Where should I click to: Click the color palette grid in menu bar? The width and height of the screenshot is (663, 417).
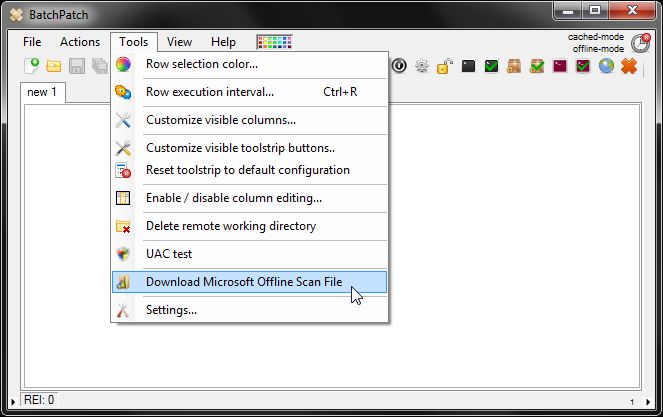click(x=274, y=42)
